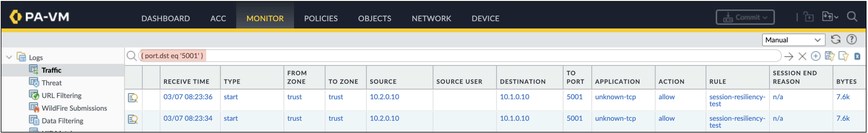Open the Add Filter plus icon

click(x=815, y=56)
